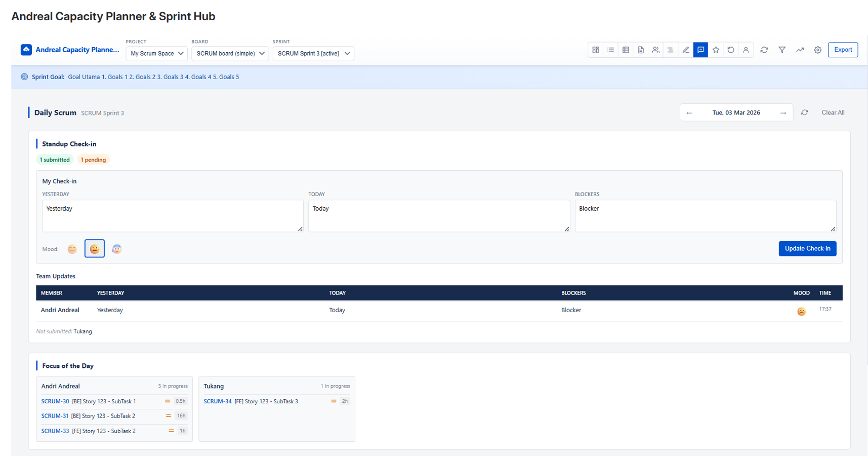Expand the SCRUM board (simple) dropdown
This screenshot has height=456, width=868.
tap(230, 53)
